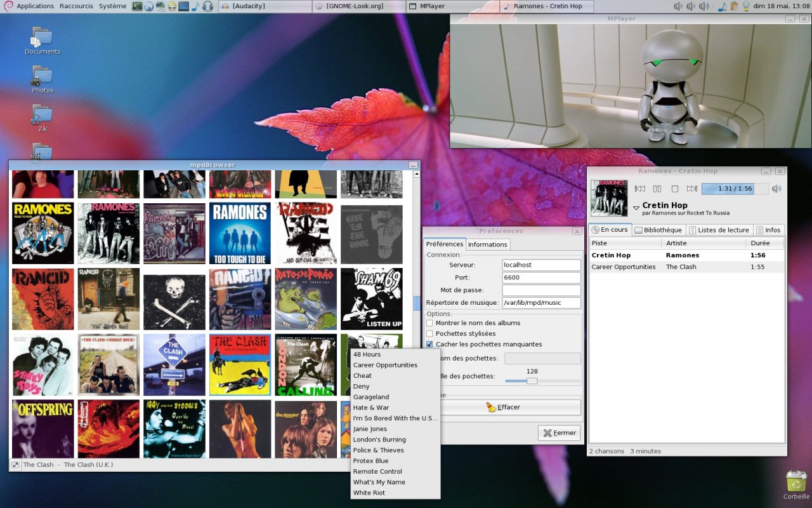Launch the music note panel launcher
This screenshot has height=508, width=812.
coord(195,6)
